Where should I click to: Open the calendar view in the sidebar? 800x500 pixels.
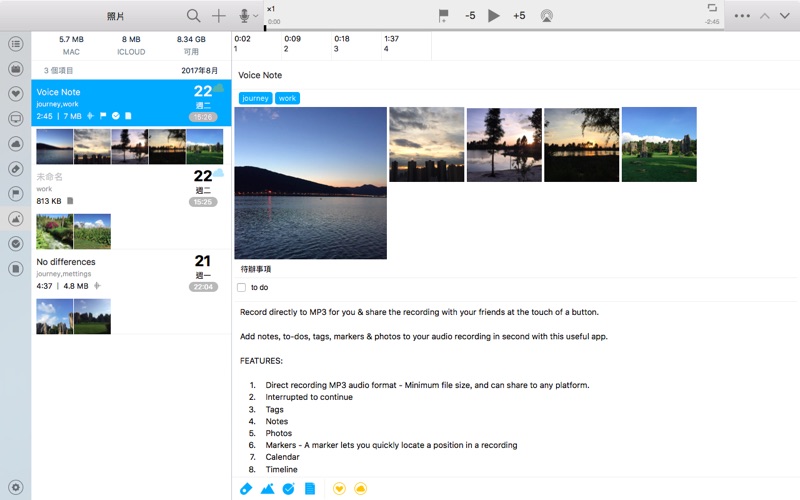point(16,69)
